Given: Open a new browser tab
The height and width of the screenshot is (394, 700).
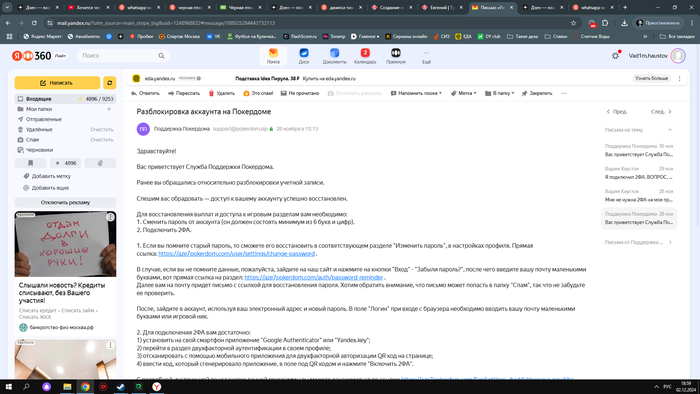Looking at the screenshot, I should 625,8.
